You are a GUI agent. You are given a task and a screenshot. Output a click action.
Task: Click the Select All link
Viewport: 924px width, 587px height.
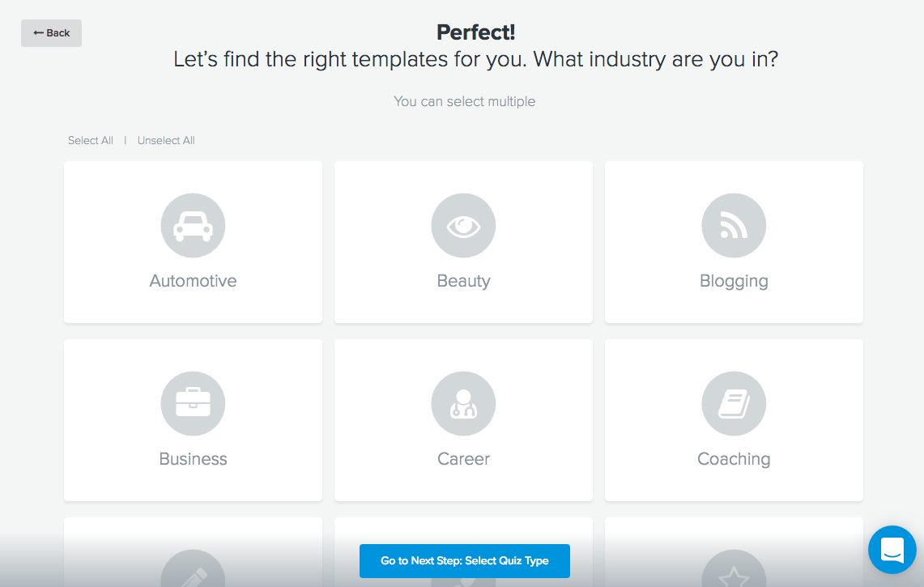(x=90, y=140)
